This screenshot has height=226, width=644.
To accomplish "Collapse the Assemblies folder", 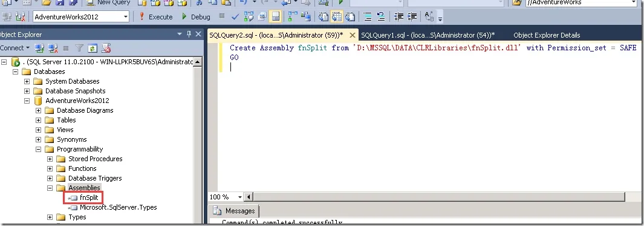I will [50, 188].
